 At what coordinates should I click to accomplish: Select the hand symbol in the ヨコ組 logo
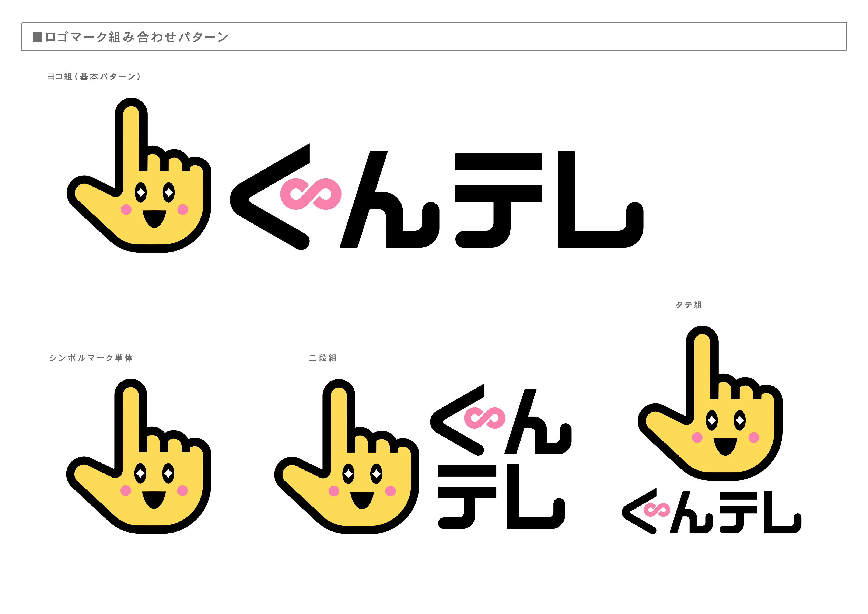[139, 175]
